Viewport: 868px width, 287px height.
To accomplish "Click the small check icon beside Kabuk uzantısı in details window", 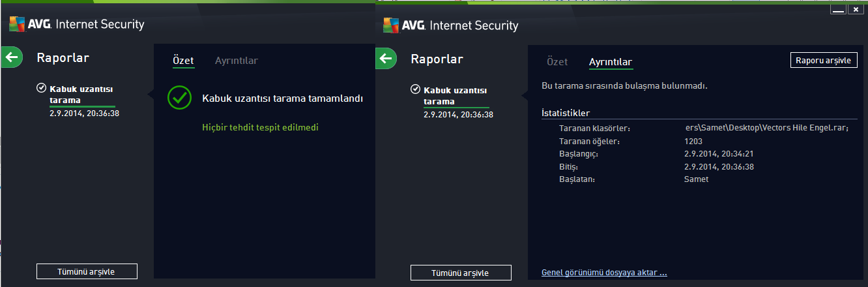I will [x=416, y=89].
